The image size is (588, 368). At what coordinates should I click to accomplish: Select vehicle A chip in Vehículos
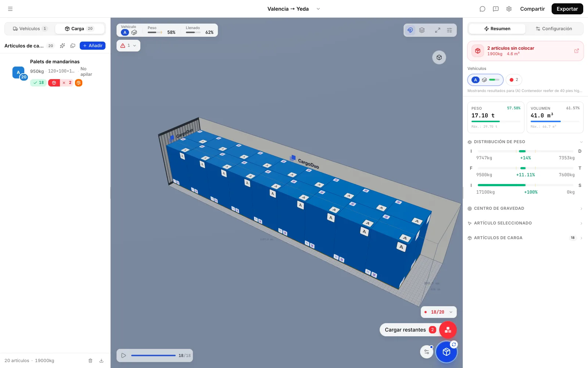485,80
